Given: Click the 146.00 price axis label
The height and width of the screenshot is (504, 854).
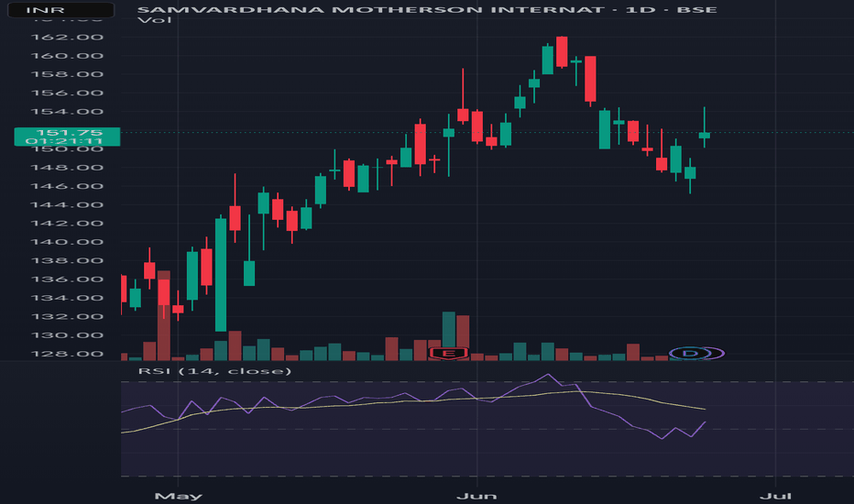Looking at the screenshot, I should click(67, 186).
